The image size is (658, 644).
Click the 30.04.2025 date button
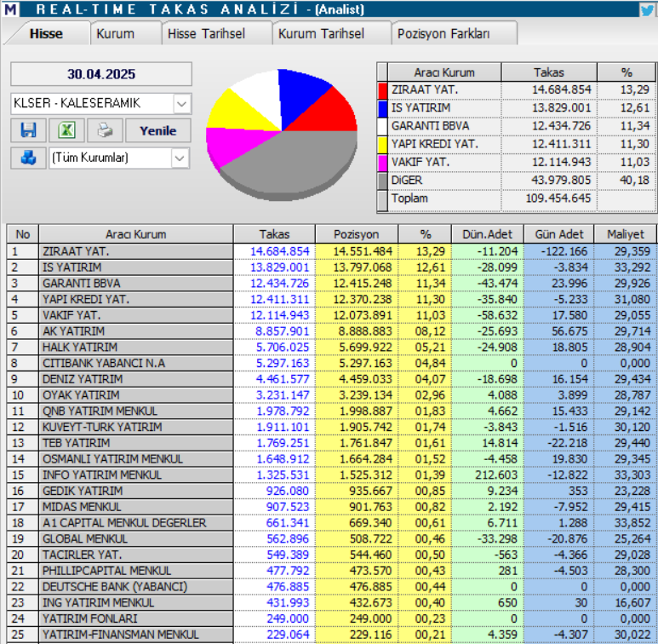coord(101,74)
